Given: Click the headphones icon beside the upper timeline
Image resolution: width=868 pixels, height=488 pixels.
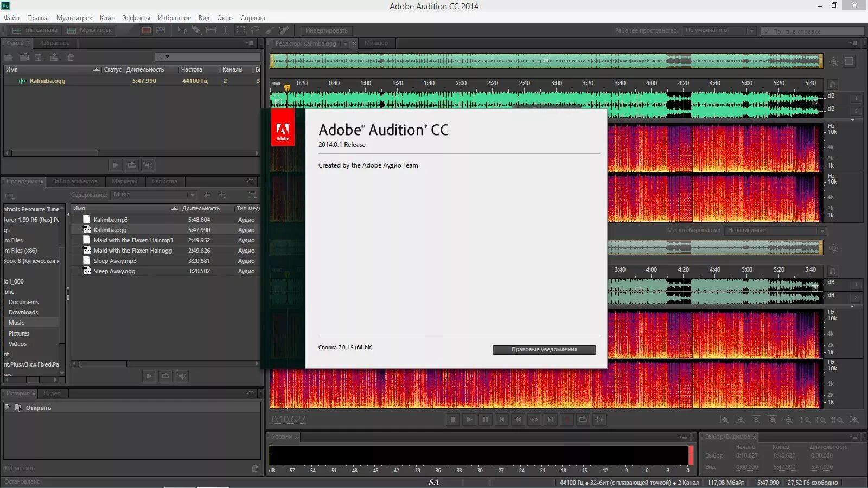Looking at the screenshot, I should [832, 85].
